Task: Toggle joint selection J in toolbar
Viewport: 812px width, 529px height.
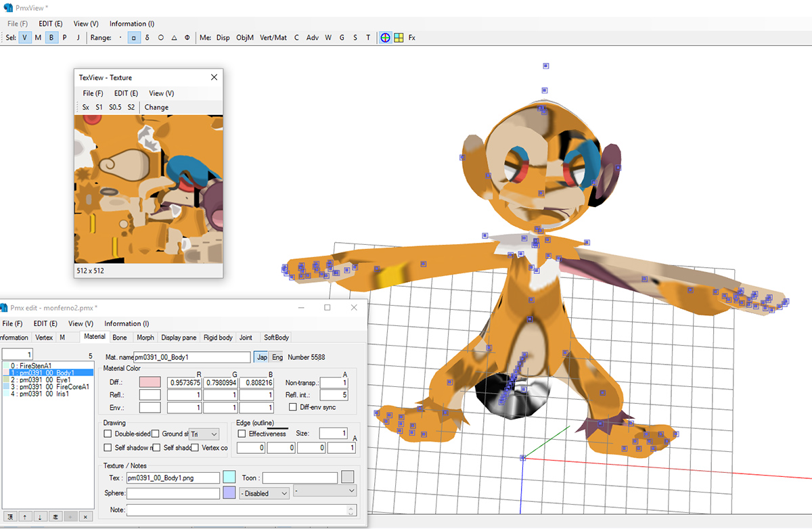Action: point(78,38)
